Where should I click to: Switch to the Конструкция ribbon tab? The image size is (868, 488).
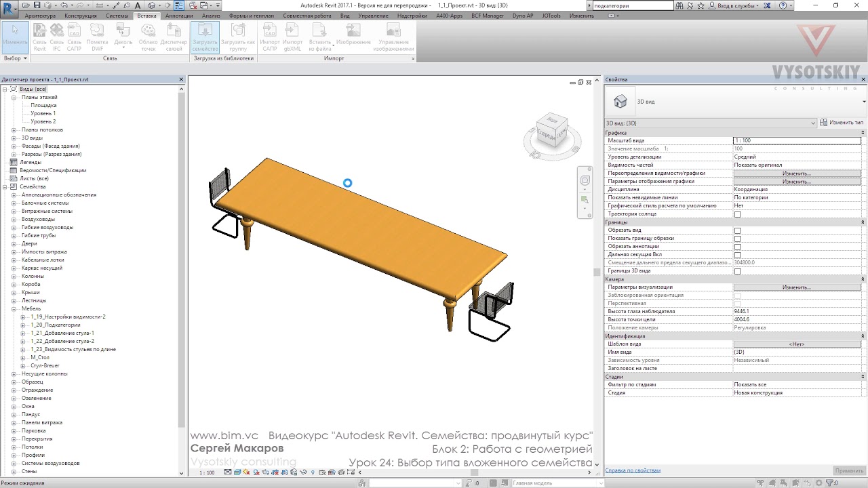pyautogui.click(x=80, y=16)
